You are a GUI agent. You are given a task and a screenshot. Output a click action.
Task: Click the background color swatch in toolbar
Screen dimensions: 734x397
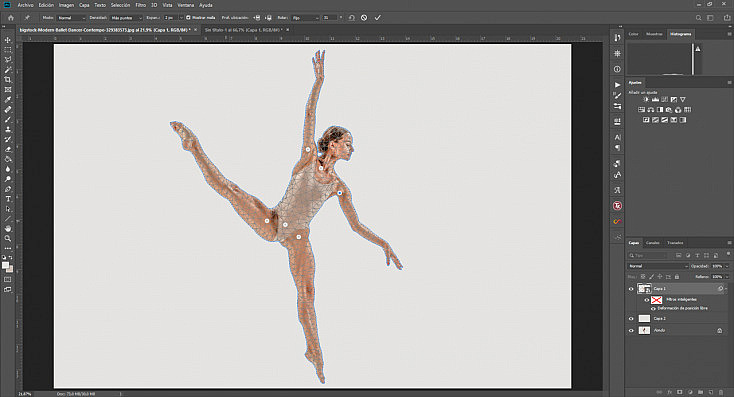[x=10, y=270]
